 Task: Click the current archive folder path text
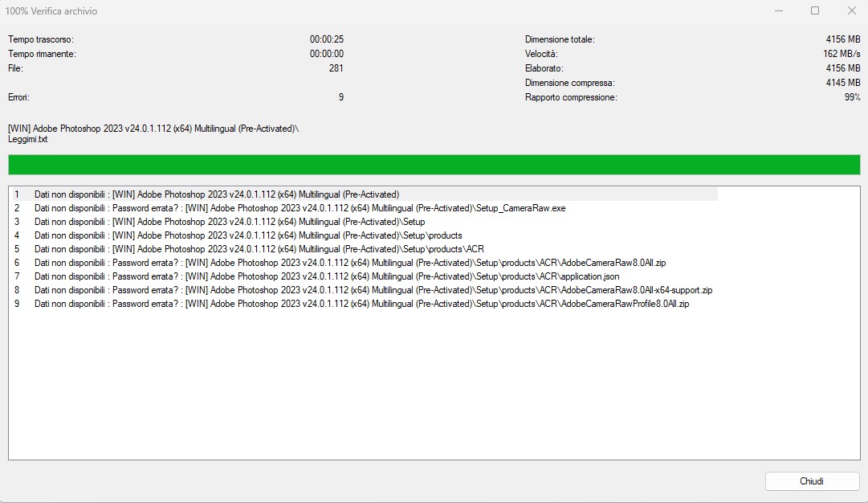click(153, 129)
